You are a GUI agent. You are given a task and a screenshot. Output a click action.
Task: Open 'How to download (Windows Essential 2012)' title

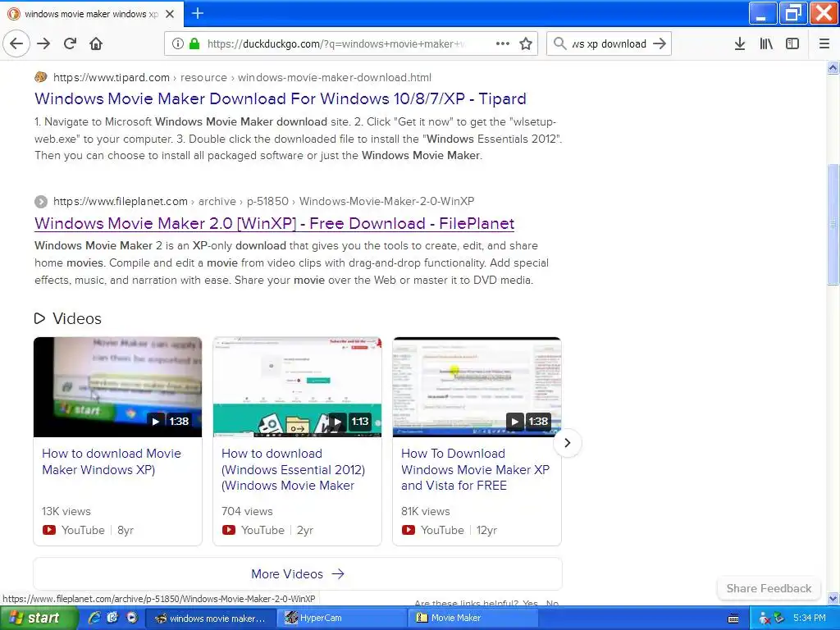(x=293, y=469)
